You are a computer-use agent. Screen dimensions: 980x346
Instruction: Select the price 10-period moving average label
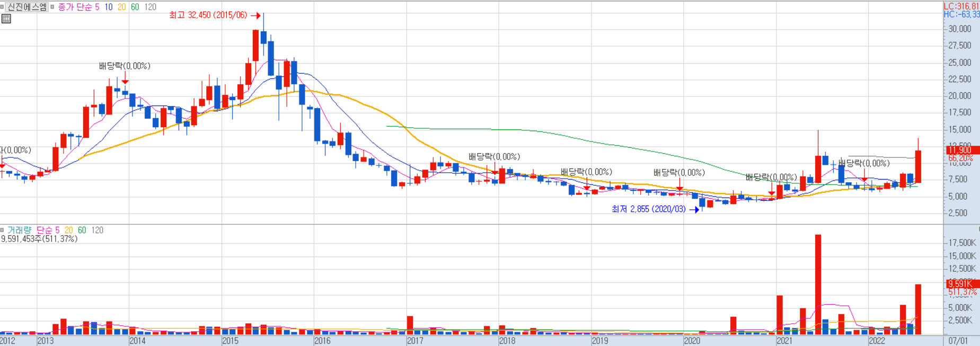pyautogui.click(x=109, y=7)
